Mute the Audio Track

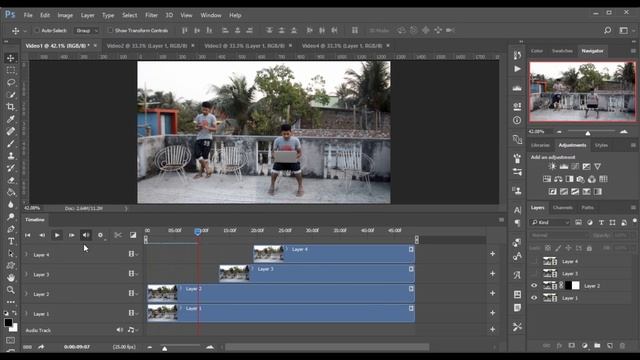coord(119,330)
